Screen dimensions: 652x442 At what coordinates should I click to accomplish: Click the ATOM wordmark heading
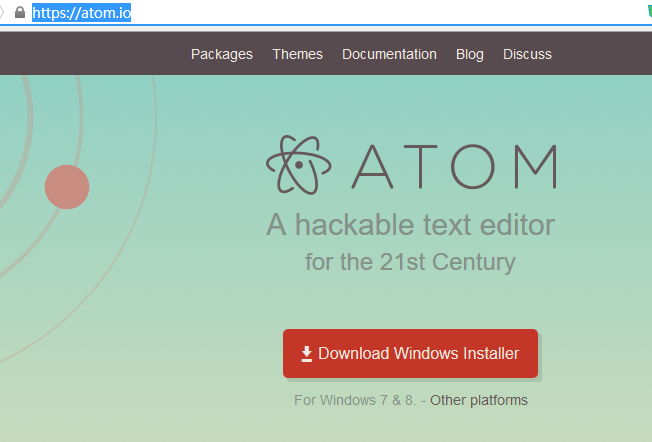tap(454, 167)
